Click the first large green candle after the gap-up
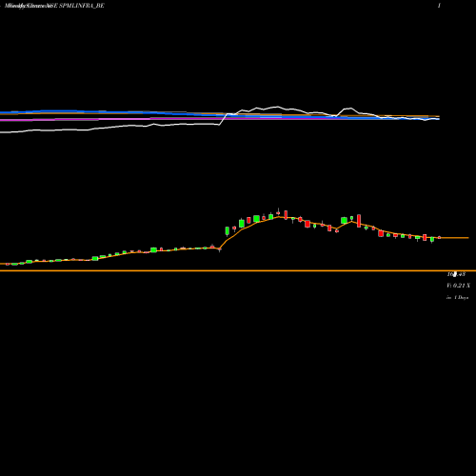Viewport: 476px width, 476px height. coord(228,231)
